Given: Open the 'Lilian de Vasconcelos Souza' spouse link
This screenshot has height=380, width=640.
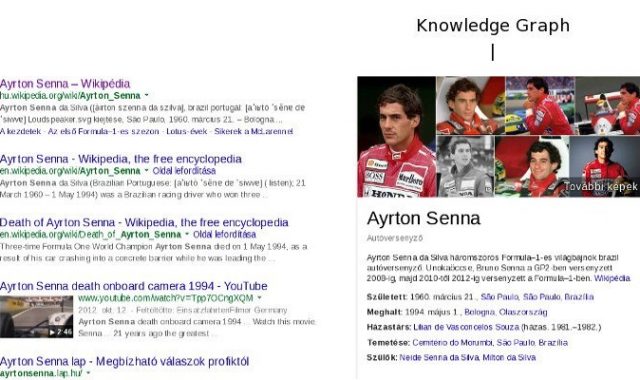Looking at the screenshot, I should (x=466, y=327).
